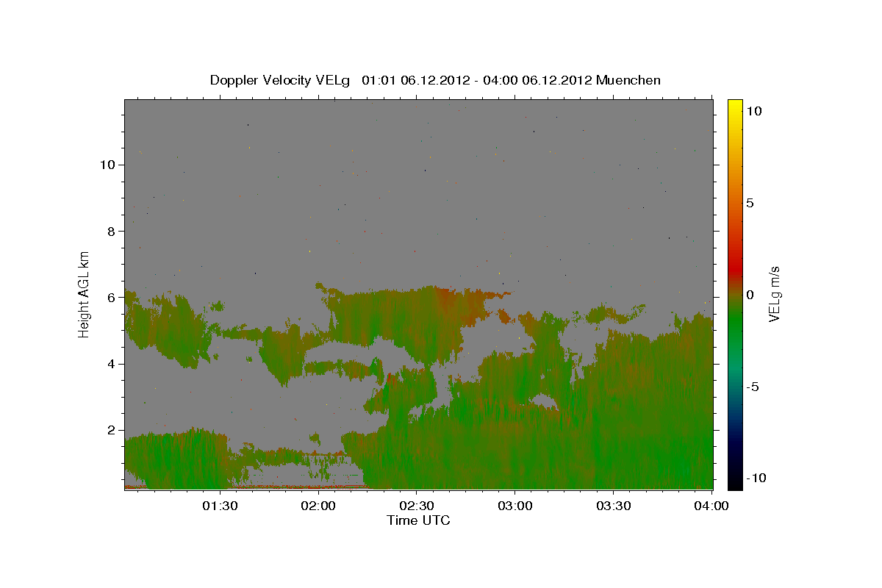Click the 03:00 time tick label
The width and height of the screenshot is (882, 588).
[514, 506]
